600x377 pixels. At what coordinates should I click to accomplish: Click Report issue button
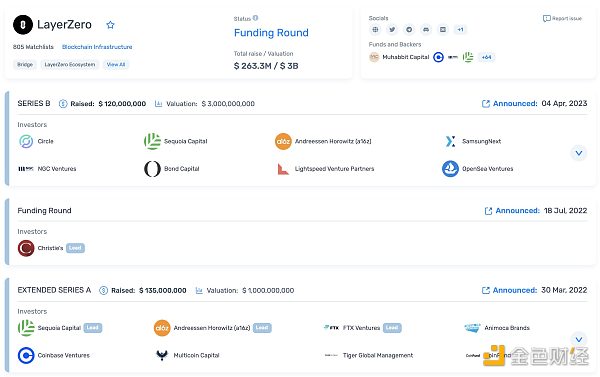click(562, 18)
